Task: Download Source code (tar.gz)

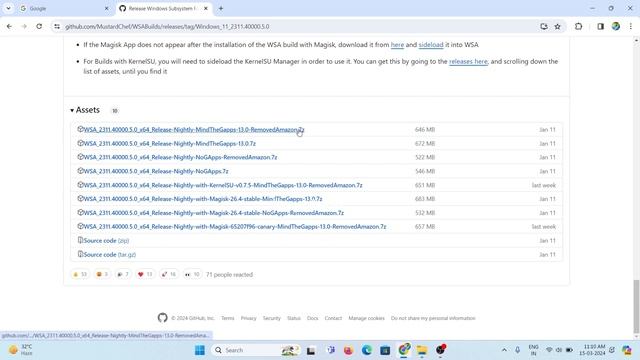Action: pyautogui.click(x=109, y=255)
